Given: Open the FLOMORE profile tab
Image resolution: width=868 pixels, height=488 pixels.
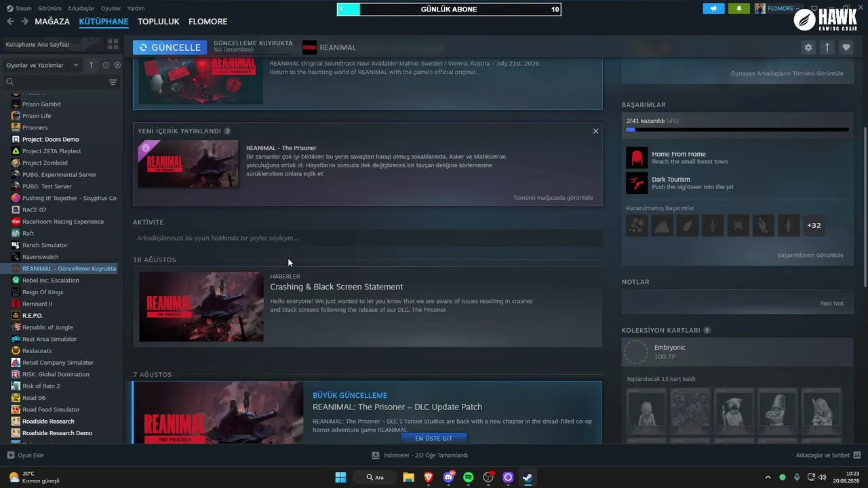Looking at the screenshot, I should pos(208,22).
